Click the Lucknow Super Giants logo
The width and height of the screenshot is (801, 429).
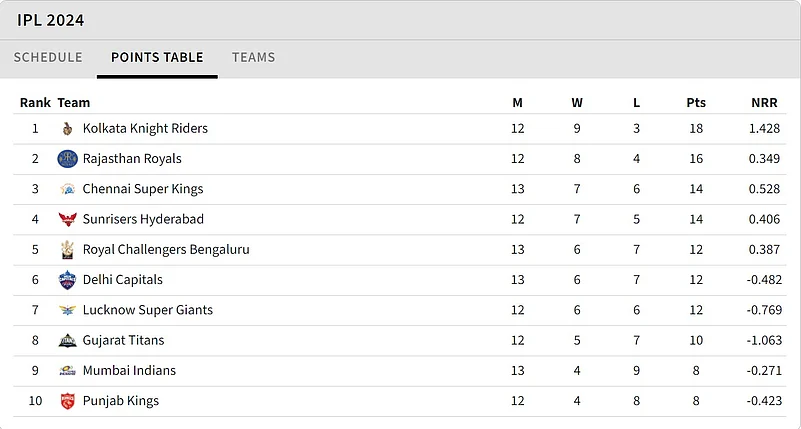67,310
